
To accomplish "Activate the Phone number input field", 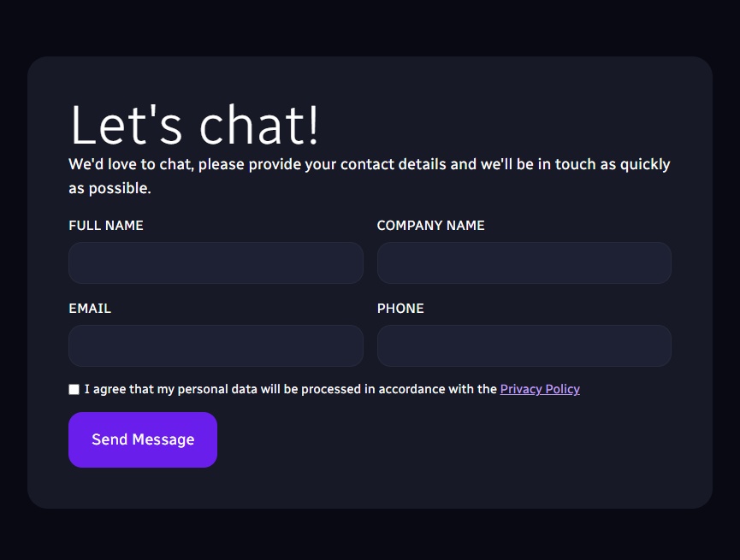I will (x=524, y=345).
